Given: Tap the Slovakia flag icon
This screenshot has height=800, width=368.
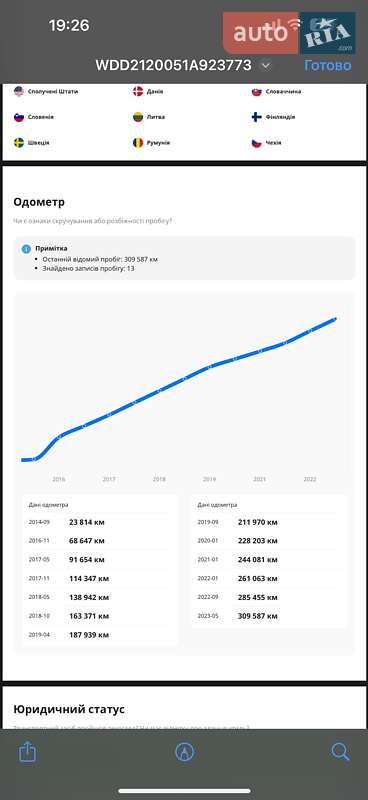Looking at the screenshot, I should [x=257, y=92].
